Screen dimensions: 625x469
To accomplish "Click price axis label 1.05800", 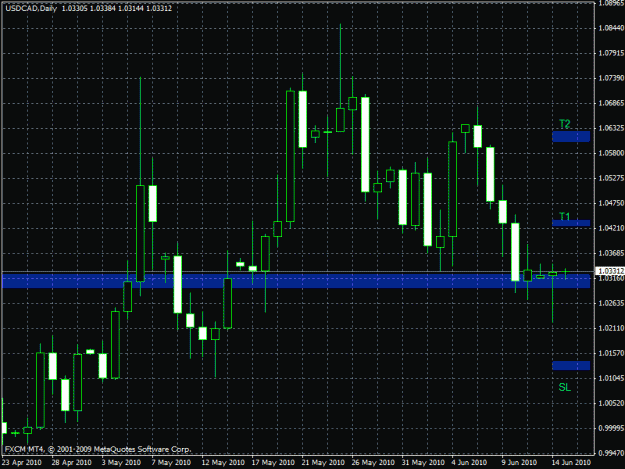I will click(611, 153).
